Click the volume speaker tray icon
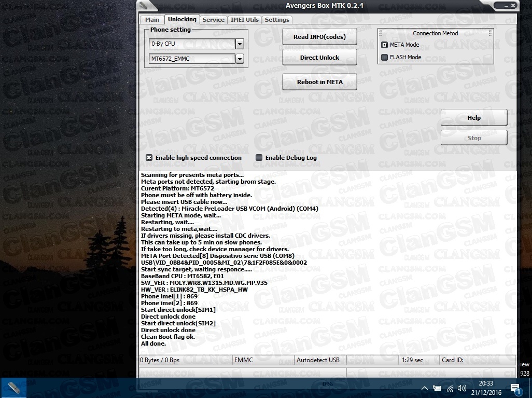Image resolution: width=532 pixels, height=398 pixels. (x=461, y=388)
